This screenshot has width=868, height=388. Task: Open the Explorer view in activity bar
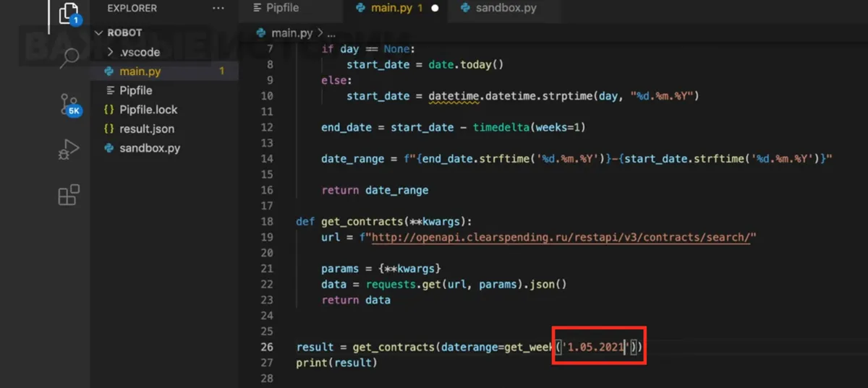coord(69,14)
